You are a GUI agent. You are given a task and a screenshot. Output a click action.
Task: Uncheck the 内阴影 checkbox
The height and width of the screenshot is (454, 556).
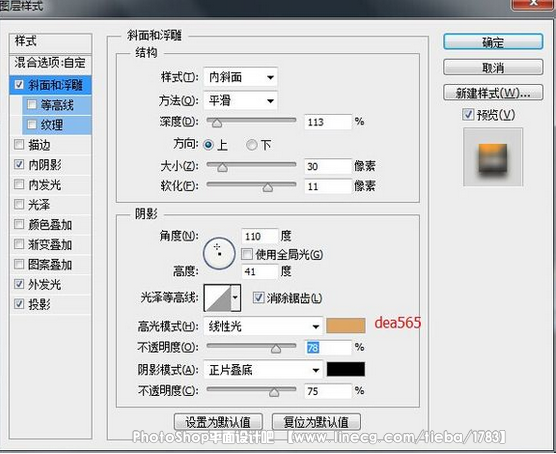[19, 164]
